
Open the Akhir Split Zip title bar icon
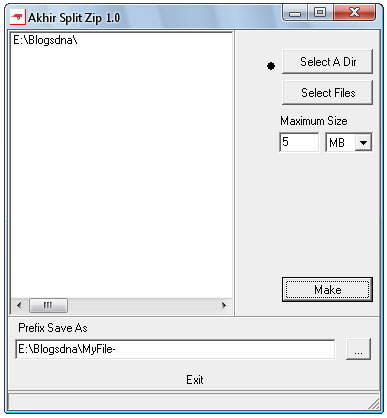click(x=18, y=17)
